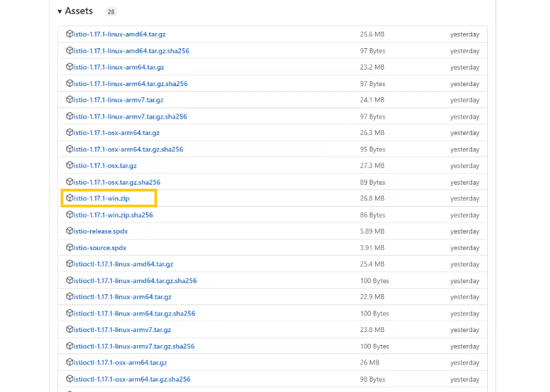This screenshot has height=392, width=550.
Task: Click package icon beside istioctl-1.17.1-linux-amd64.tar.gz
Action: pyautogui.click(x=70, y=264)
